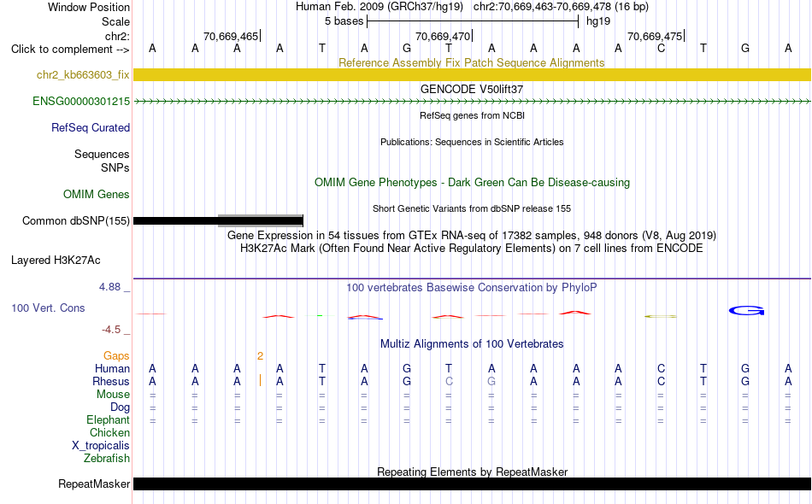The image size is (812, 504).
Task: Click the gray C in the Rhesus row
Action: click(449, 381)
